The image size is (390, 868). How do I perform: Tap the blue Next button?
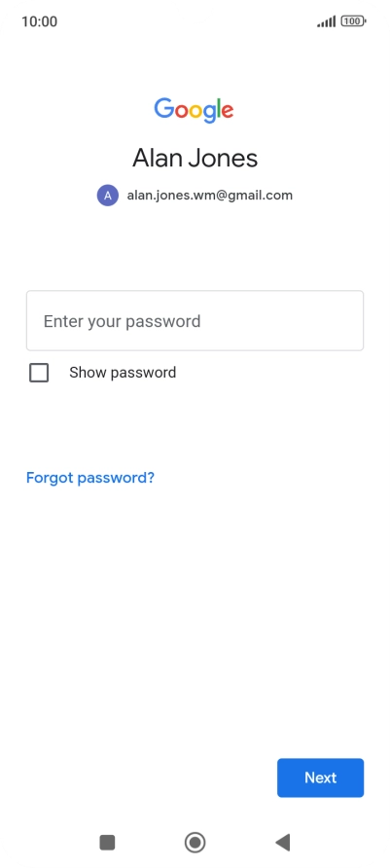click(x=320, y=778)
